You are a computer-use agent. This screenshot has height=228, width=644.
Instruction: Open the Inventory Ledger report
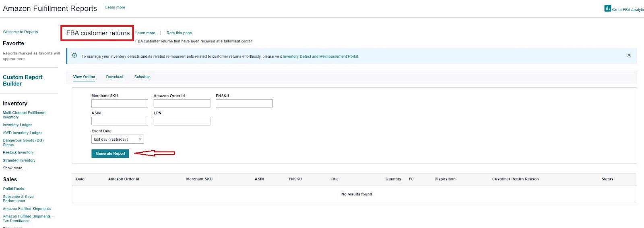click(x=17, y=125)
